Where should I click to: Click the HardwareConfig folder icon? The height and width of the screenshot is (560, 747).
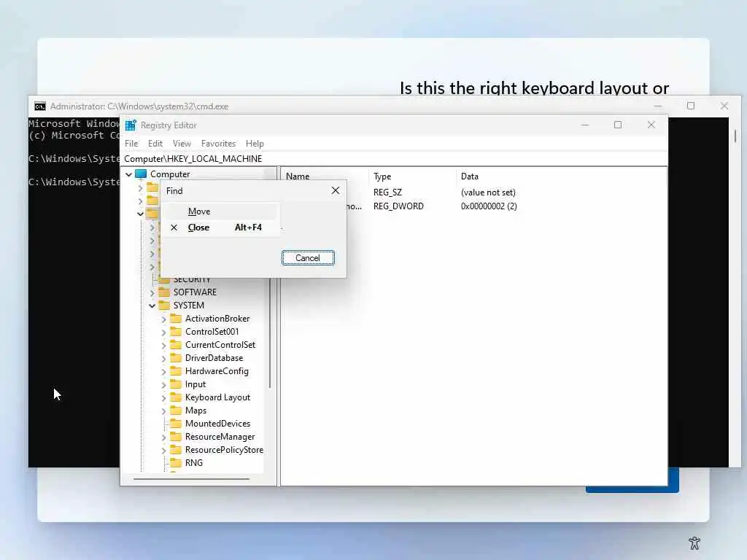click(x=176, y=370)
